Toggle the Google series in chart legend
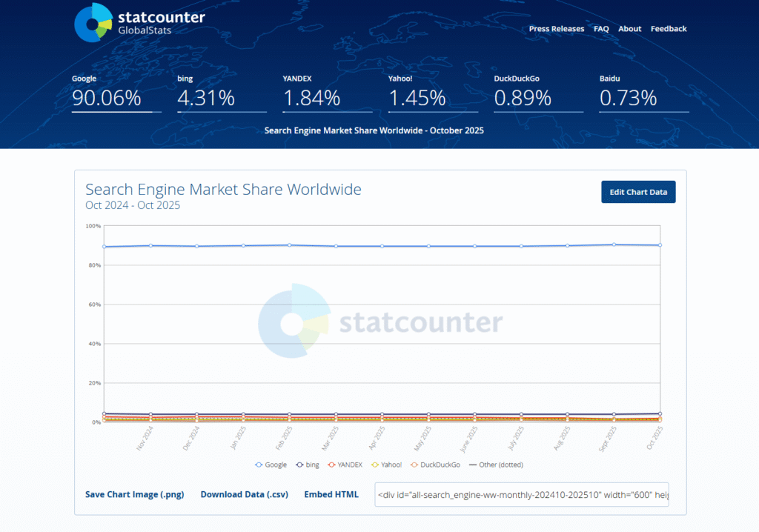Screen dimensions: 759x532 click(271, 465)
